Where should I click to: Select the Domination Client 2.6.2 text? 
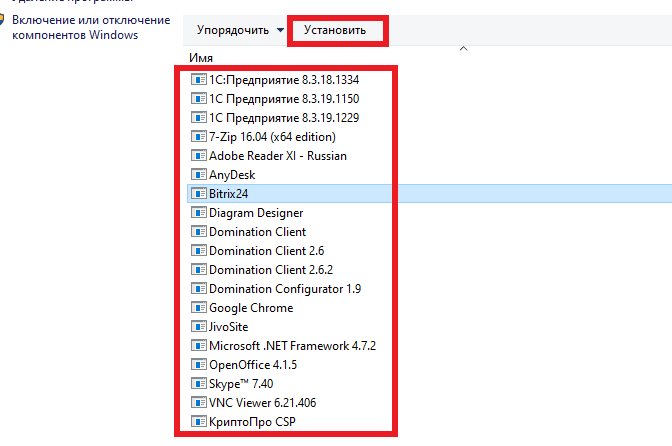coord(271,269)
